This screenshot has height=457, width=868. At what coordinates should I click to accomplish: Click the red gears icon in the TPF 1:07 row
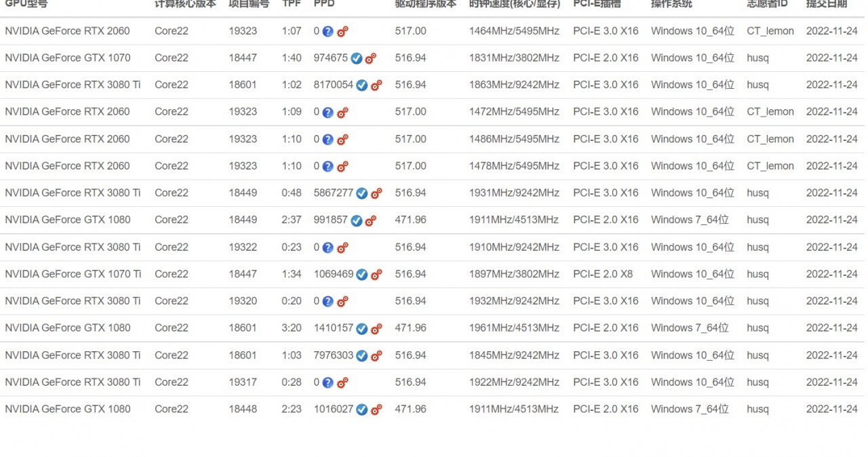[x=343, y=31]
